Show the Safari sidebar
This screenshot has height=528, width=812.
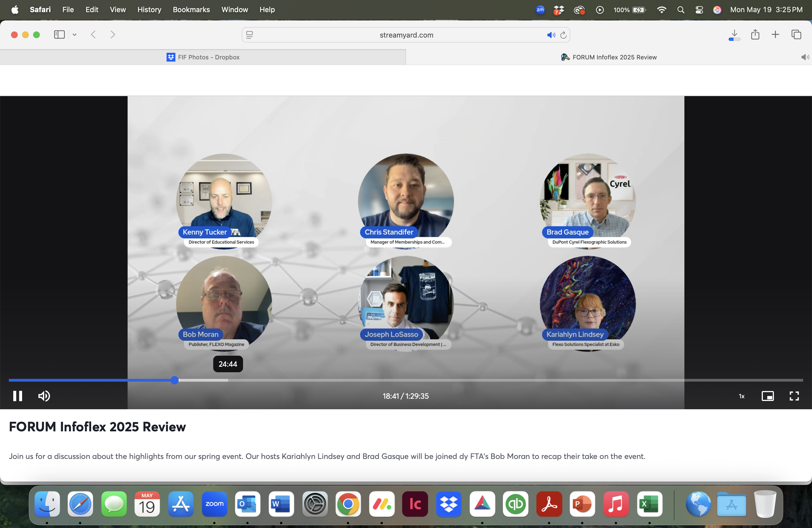click(x=59, y=35)
